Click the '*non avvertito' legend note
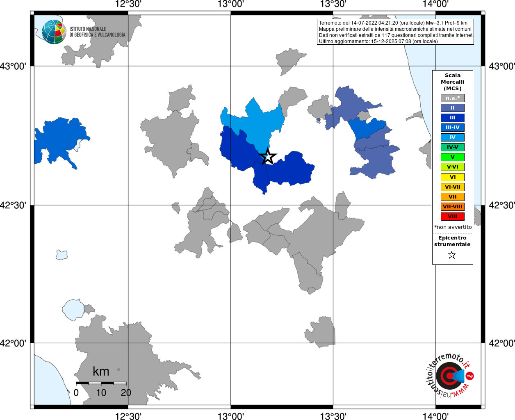 pos(453,227)
